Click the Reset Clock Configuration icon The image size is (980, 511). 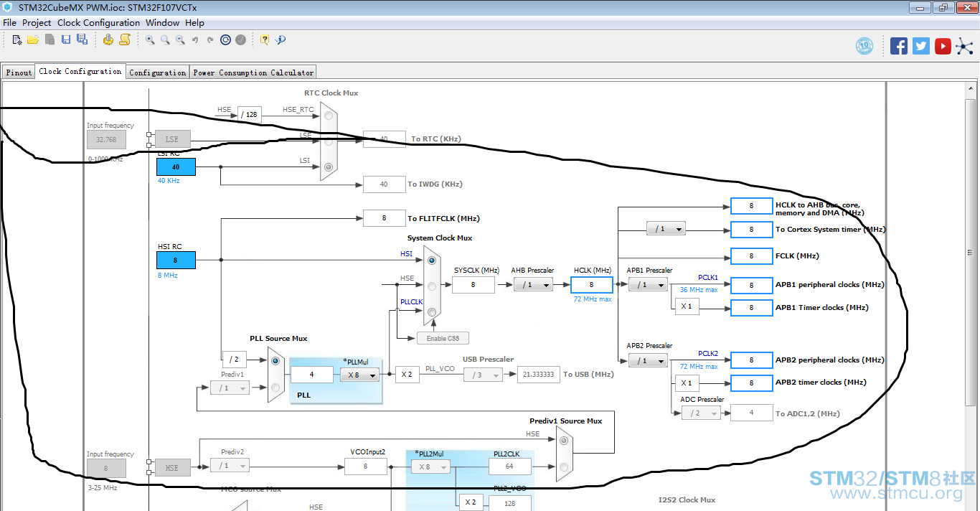tap(225, 39)
